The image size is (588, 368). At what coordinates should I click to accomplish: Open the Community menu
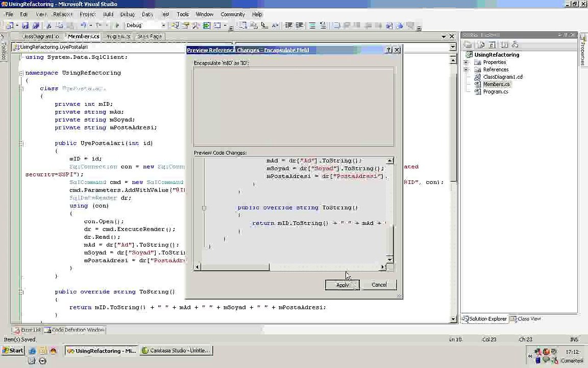(233, 14)
